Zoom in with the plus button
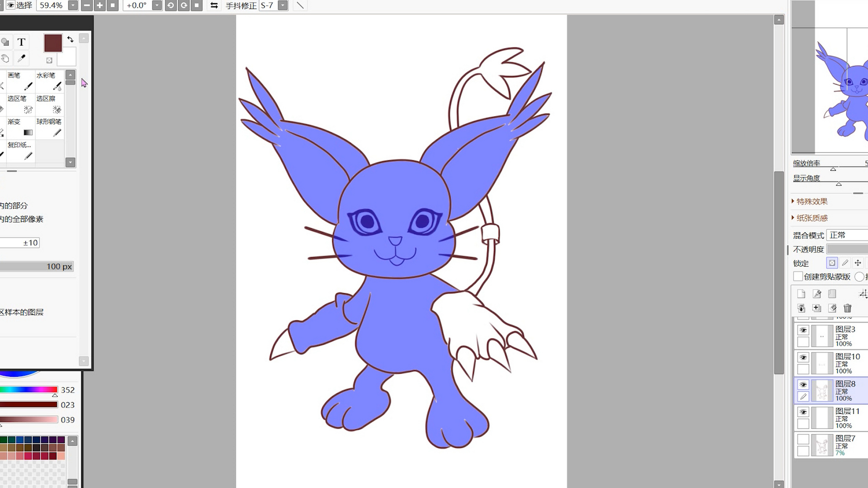The width and height of the screenshot is (868, 488). point(100,5)
